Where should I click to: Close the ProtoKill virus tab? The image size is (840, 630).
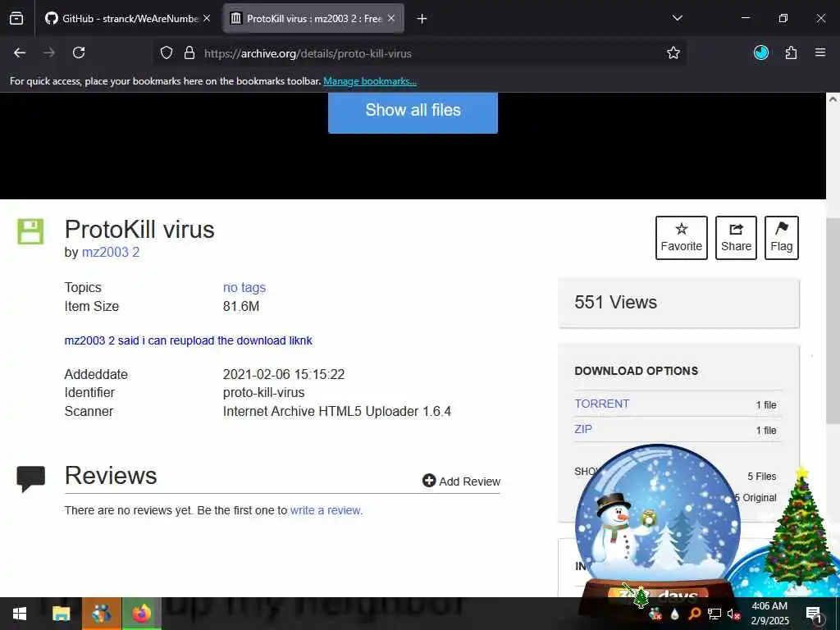click(x=391, y=19)
